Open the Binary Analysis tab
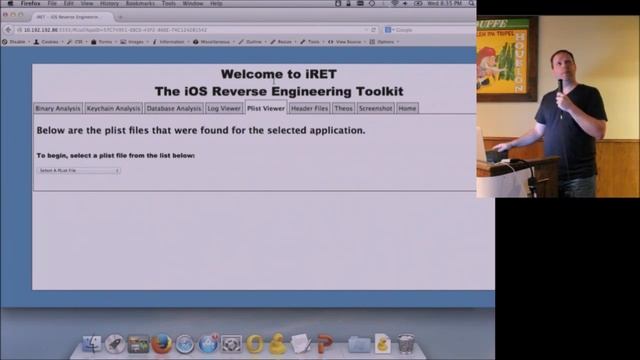The image size is (640, 360). (58, 108)
